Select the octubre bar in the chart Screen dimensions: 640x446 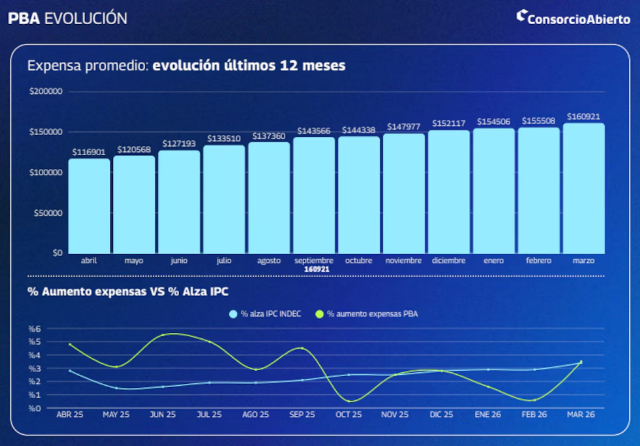coord(359,194)
